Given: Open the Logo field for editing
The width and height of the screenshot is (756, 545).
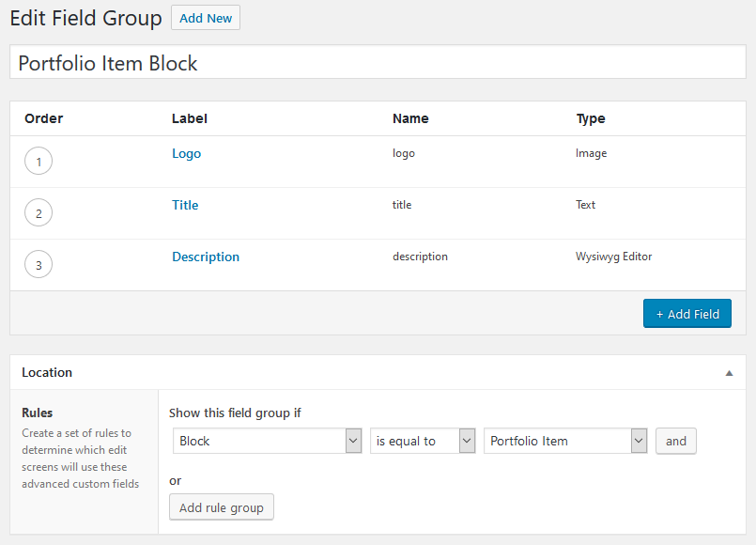Looking at the screenshot, I should tap(186, 153).
